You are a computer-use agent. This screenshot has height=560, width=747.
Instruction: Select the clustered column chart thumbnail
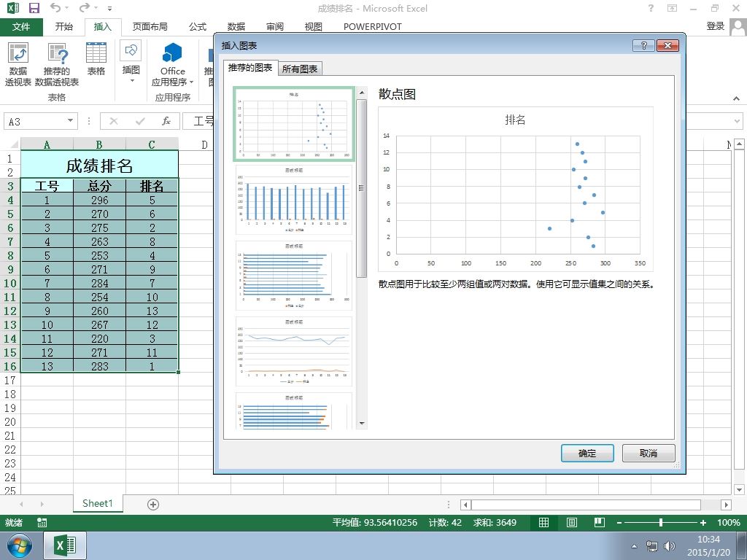tap(294, 200)
